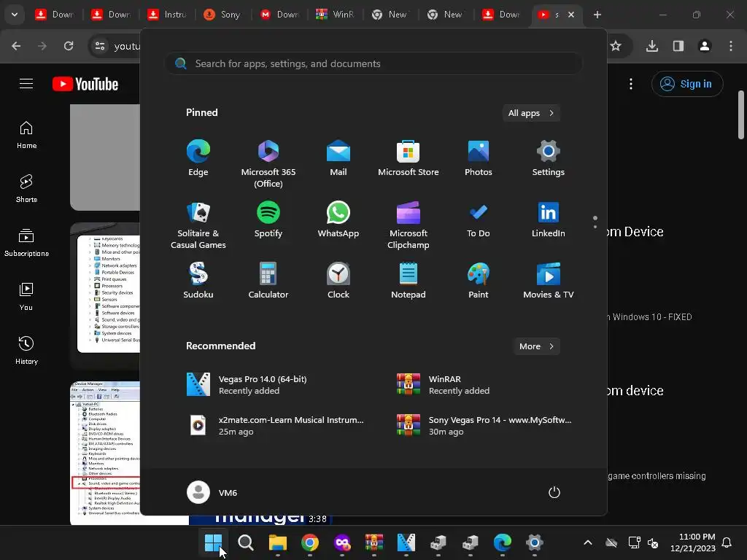747x560 pixels.
Task: Toggle Chrome side panel
Action: tap(678, 46)
